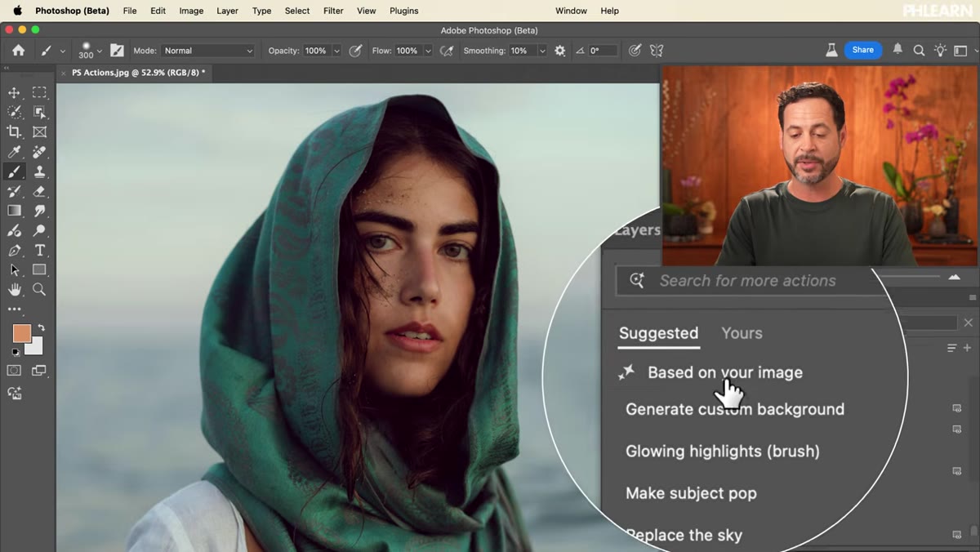Toggle Quick Mask mode
Viewport: 980px width, 552px height.
pyautogui.click(x=14, y=371)
